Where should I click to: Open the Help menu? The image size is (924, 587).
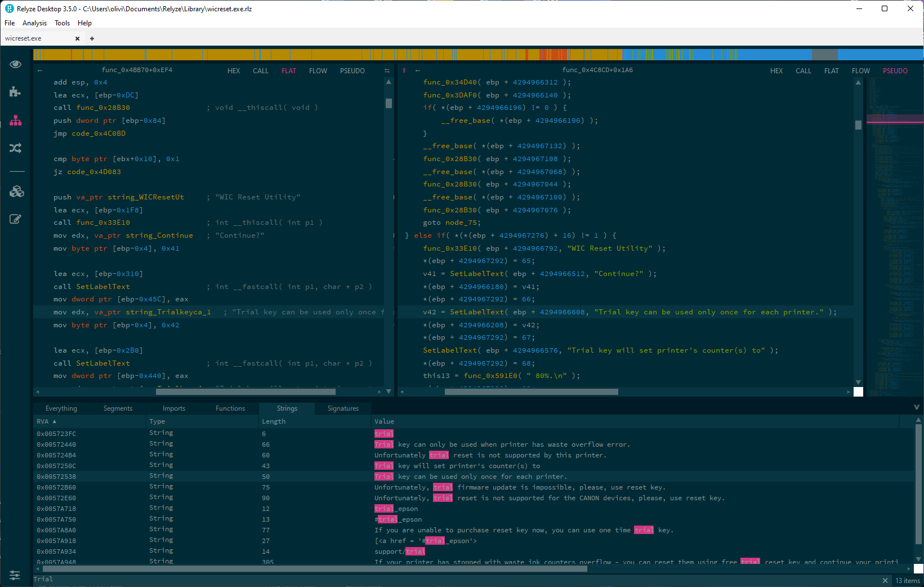click(84, 23)
